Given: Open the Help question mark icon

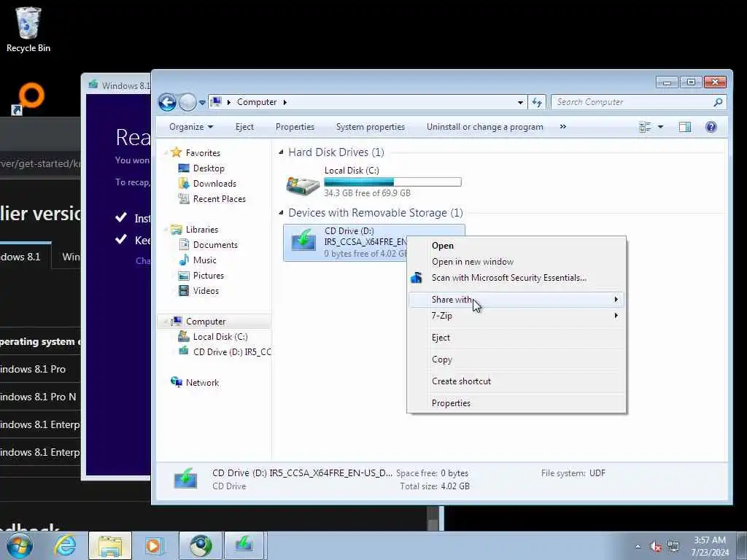Looking at the screenshot, I should tap(711, 127).
